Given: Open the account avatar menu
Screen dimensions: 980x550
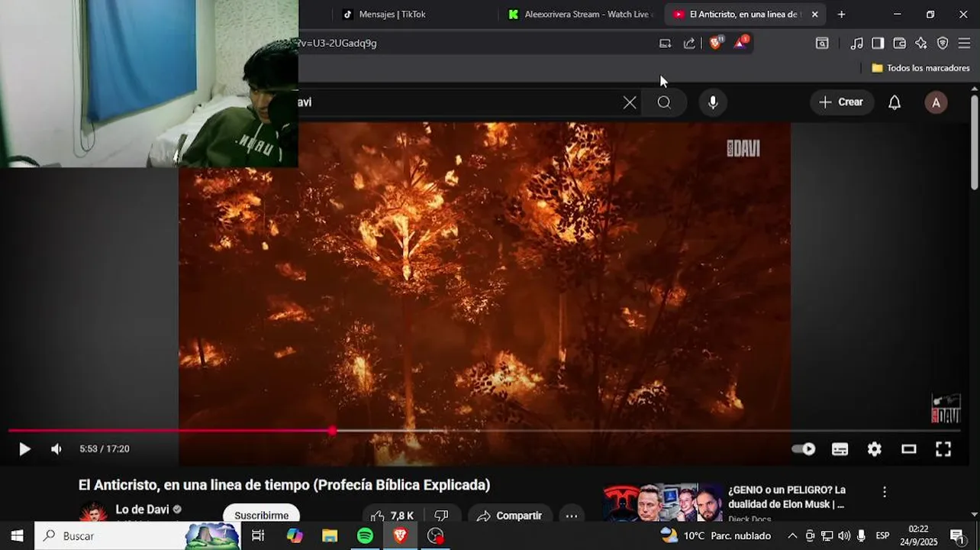Looking at the screenshot, I should pyautogui.click(x=936, y=102).
